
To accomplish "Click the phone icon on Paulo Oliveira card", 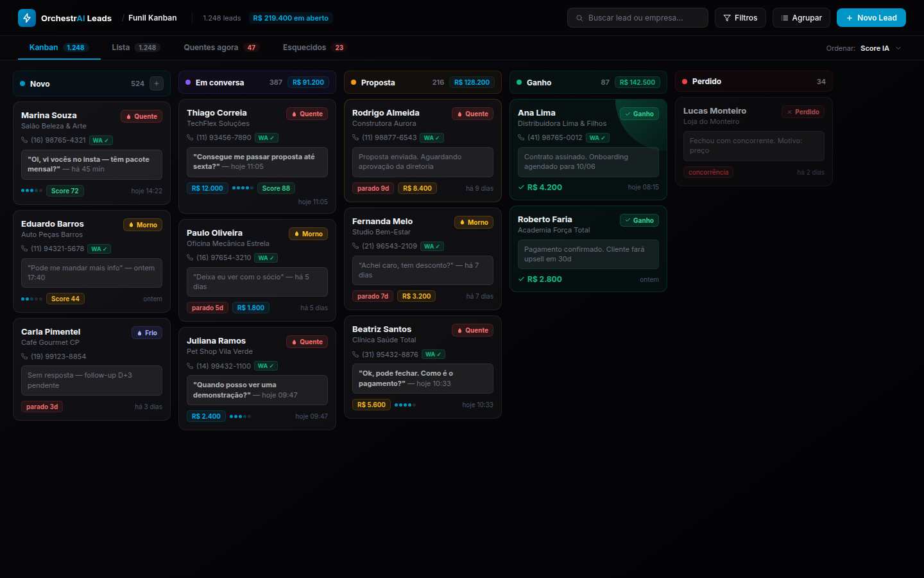I will [x=190, y=258].
